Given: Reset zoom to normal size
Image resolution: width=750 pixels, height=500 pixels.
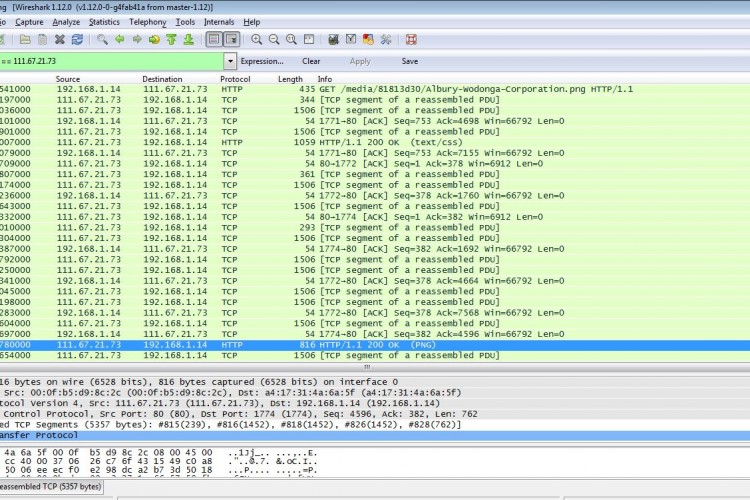Looking at the screenshot, I should [x=291, y=40].
